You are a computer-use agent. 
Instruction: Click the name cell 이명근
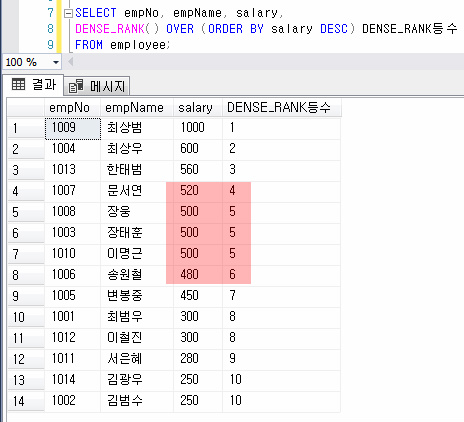(137, 254)
